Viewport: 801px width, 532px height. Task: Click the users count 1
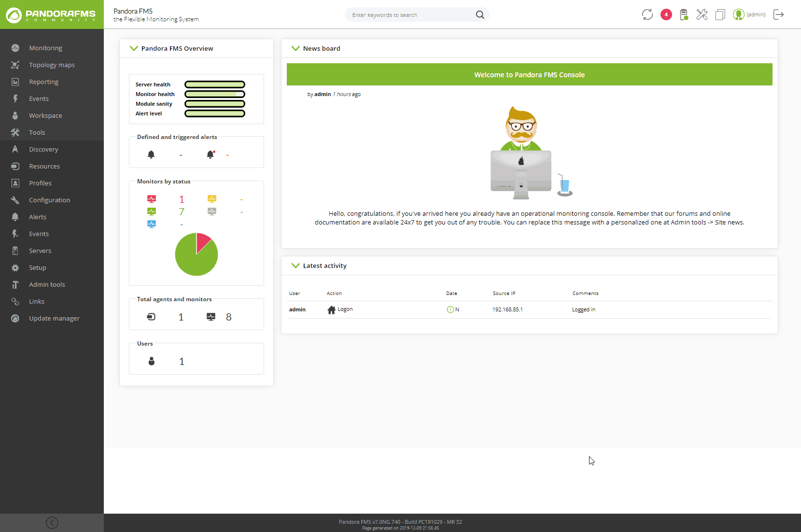click(182, 362)
